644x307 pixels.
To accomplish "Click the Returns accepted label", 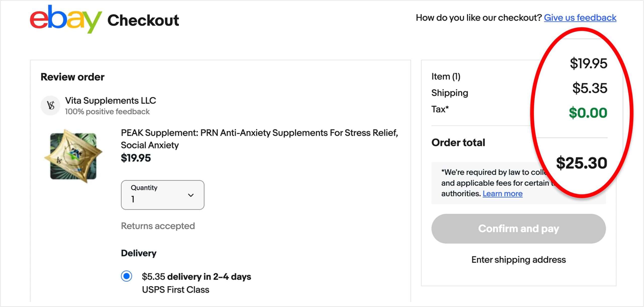I will (x=158, y=226).
